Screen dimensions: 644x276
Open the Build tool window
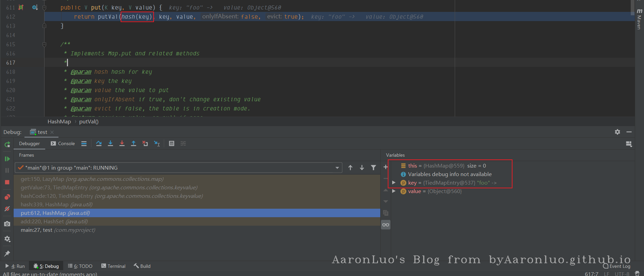(x=142, y=266)
